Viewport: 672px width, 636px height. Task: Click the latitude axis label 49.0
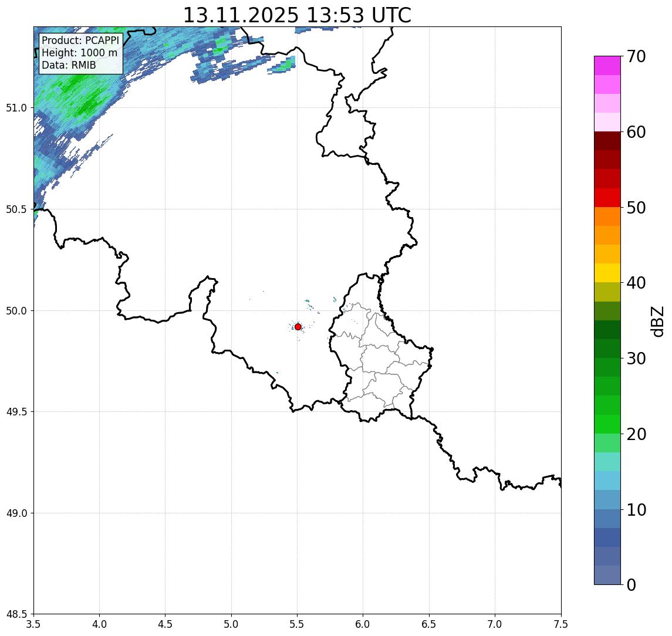click(16, 513)
